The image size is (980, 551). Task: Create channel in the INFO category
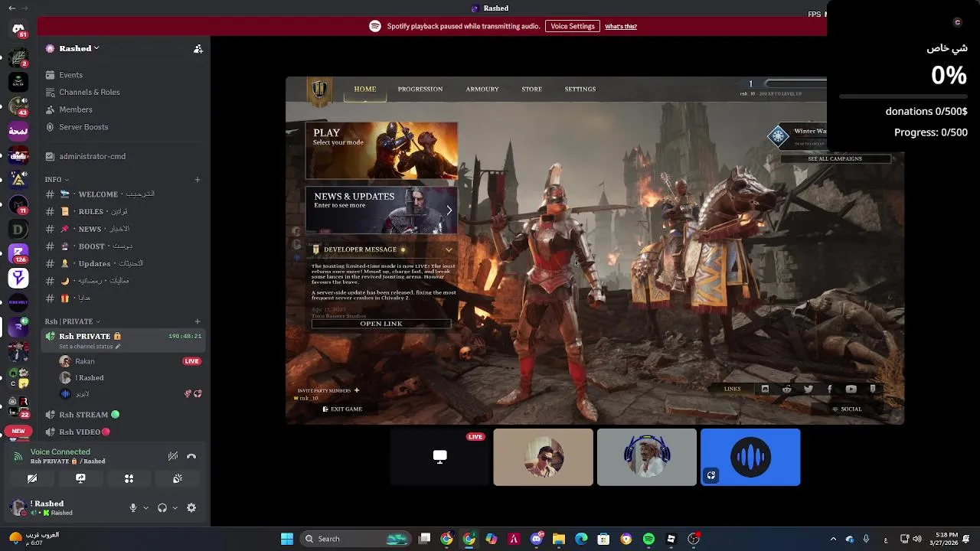(198, 179)
